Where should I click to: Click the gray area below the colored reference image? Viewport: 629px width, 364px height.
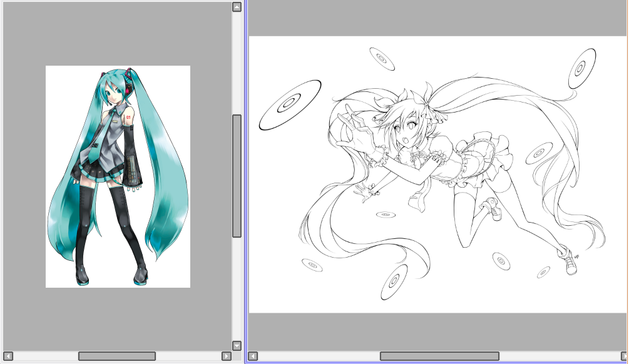tap(118, 319)
